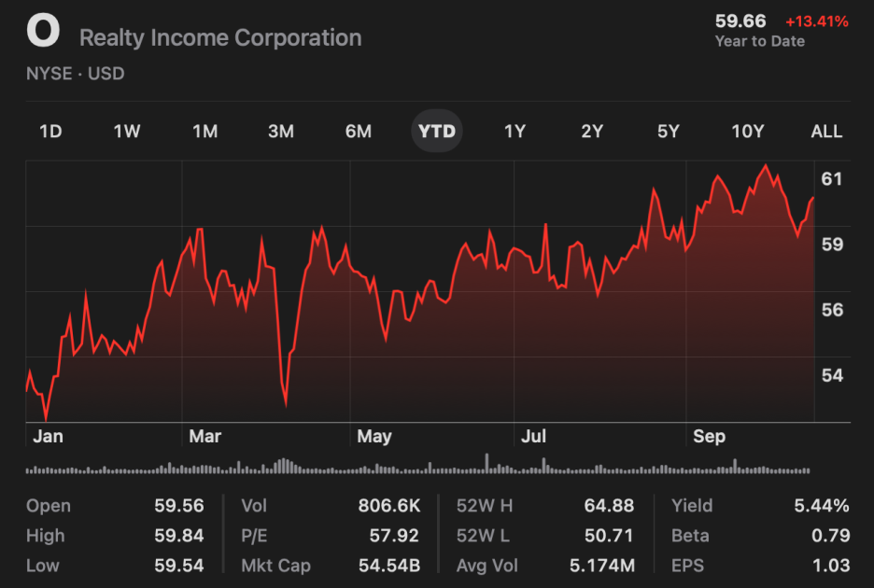Click the Open value 59.56
Viewport: 874px width, 588px height.
click(x=179, y=506)
